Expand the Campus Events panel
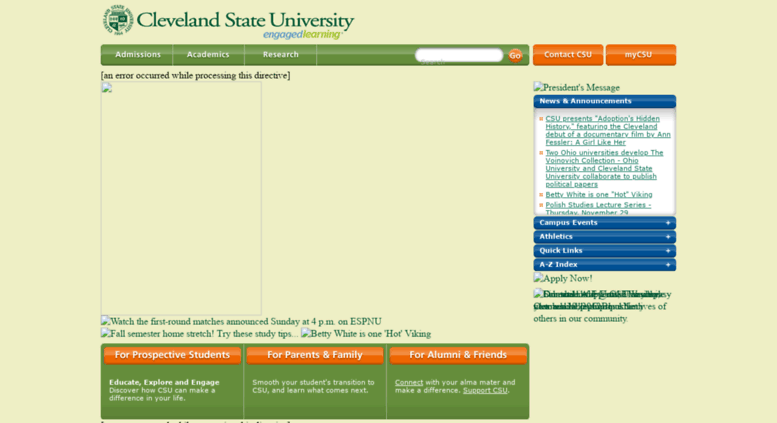Image resolution: width=777 pixels, height=423 pixels. (x=605, y=223)
